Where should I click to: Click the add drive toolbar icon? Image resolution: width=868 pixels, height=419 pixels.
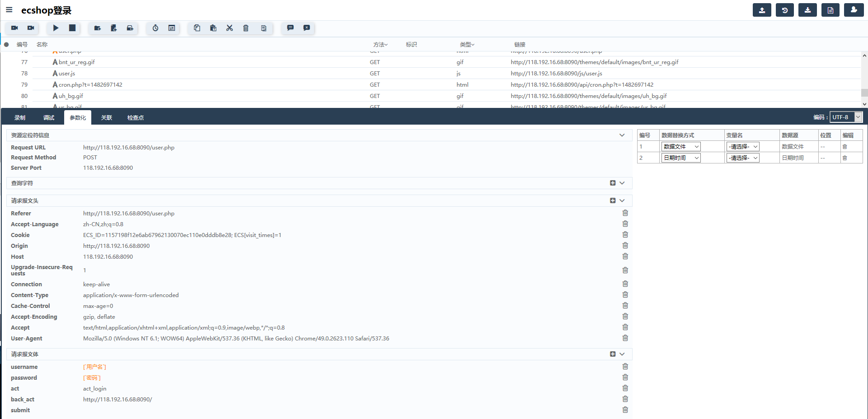click(x=130, y=28)
